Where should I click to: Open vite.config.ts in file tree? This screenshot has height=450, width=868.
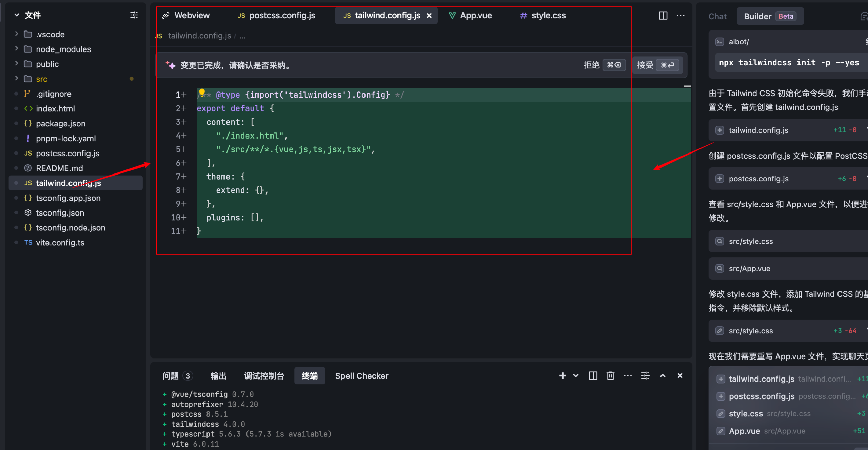coord(60,243)
